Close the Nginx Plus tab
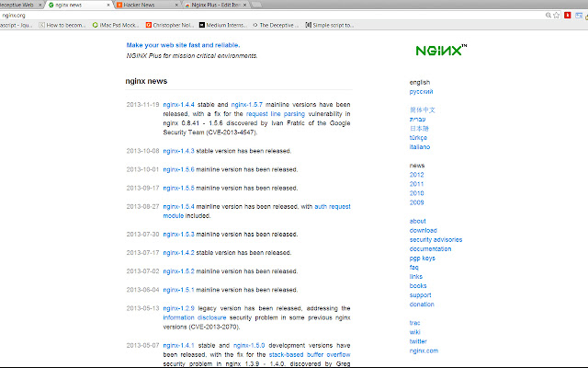588x368 pixels. (245, 5)
